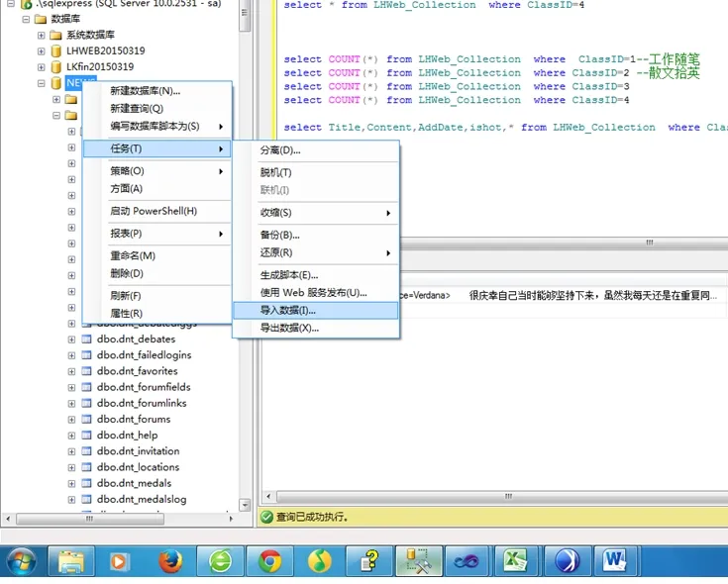Viewport: 728px width, 584px height.
Task: Collapse 数据库 folder node
Action: 26,19
